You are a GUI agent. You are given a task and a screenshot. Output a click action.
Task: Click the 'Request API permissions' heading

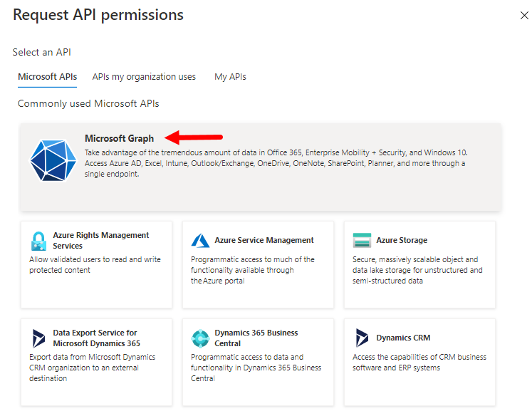pos(98,15)
